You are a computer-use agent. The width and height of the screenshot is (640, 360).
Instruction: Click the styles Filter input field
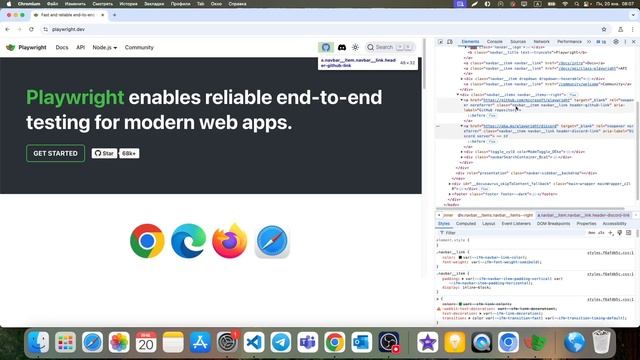(512, 233)
